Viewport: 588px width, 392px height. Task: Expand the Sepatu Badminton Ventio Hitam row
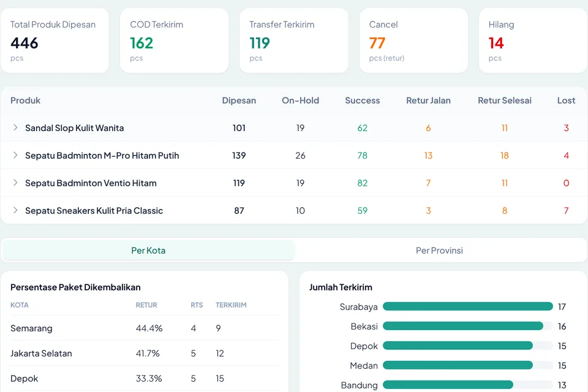15,183
